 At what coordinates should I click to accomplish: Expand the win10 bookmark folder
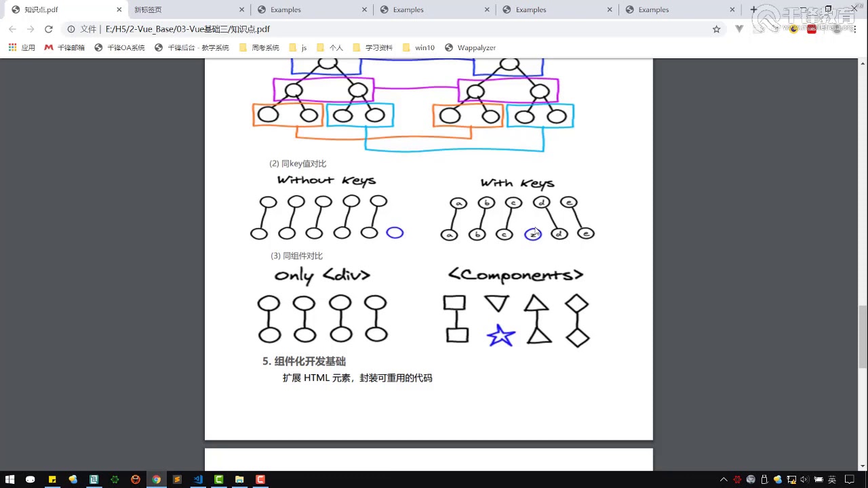click(x=418, y=47)
